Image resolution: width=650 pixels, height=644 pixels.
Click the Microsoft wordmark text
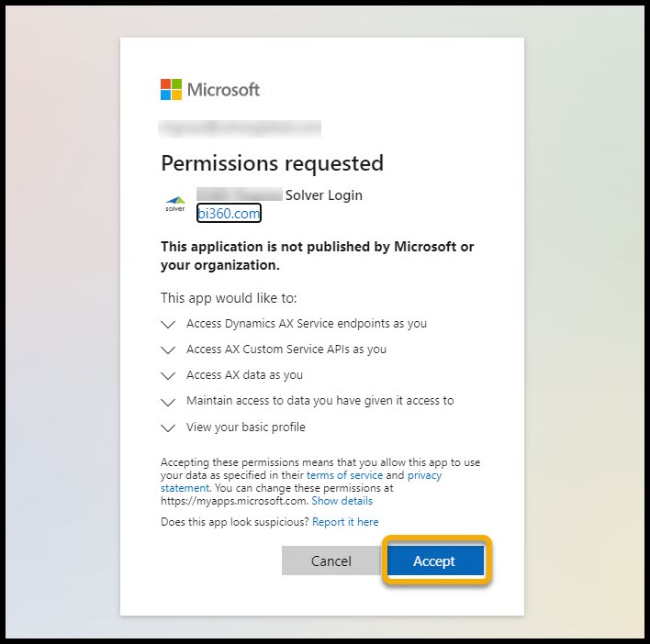[223, 90]
